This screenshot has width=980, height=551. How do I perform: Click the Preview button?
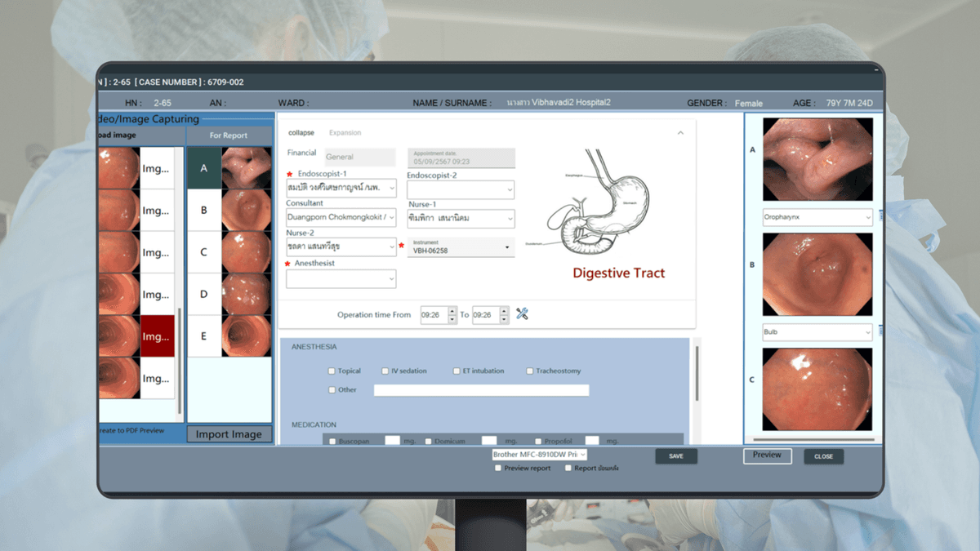[767, 455]
